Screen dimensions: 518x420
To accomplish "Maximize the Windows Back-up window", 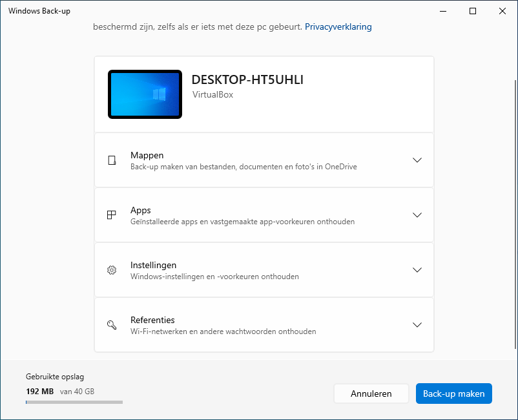I will [473, 11].
